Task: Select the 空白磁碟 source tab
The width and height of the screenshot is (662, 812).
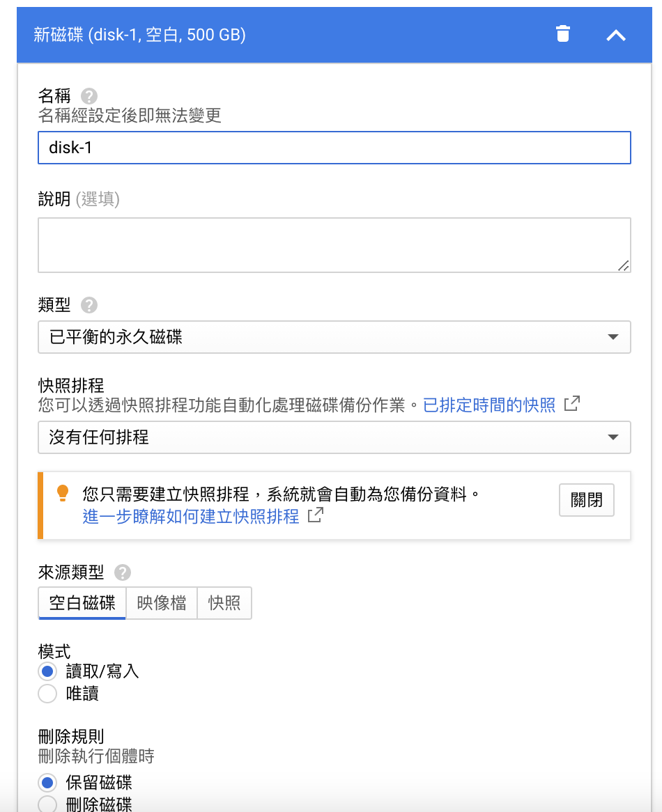Action: pyautogui.click(x=82, y=603)
